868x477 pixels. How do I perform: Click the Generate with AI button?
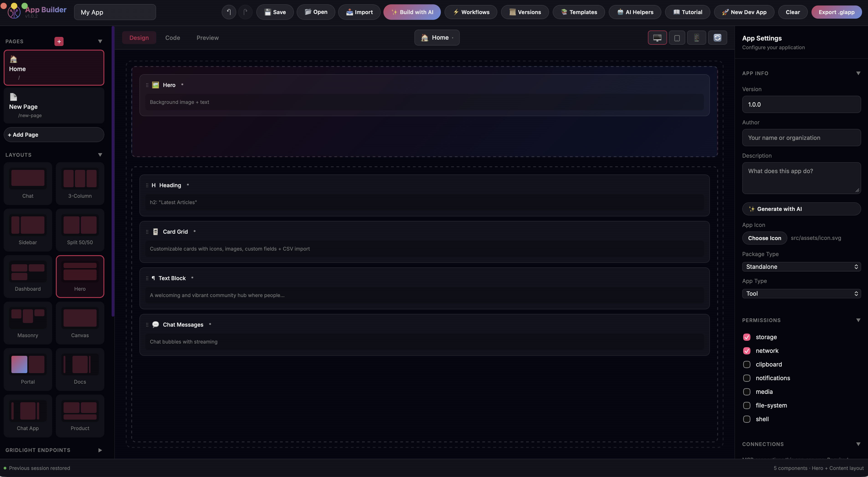coord(801,209)
